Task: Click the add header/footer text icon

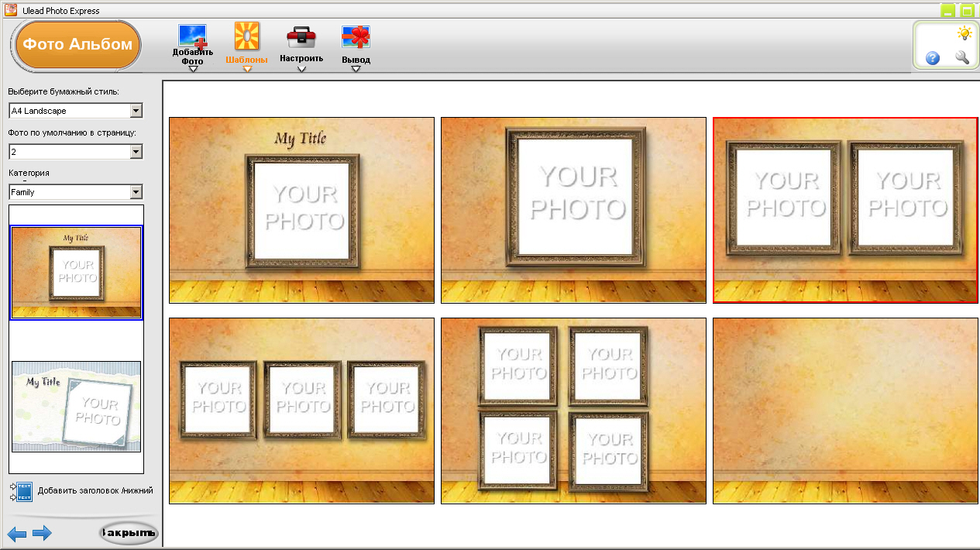Action: (21, 490)
